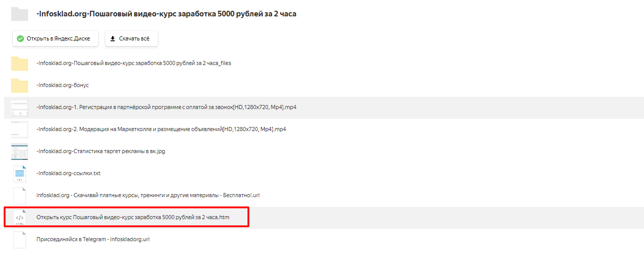Click the green checkmark Yandex.Disk icon

20,38
